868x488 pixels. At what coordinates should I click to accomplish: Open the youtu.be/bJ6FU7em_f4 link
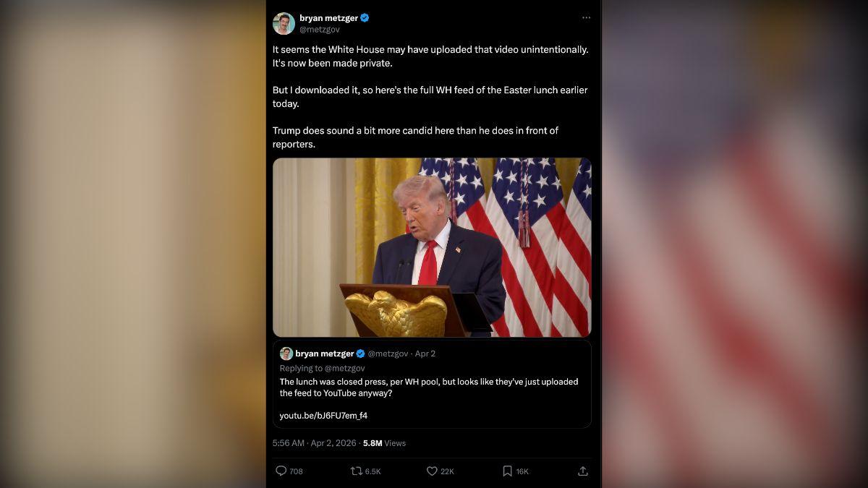323,416
